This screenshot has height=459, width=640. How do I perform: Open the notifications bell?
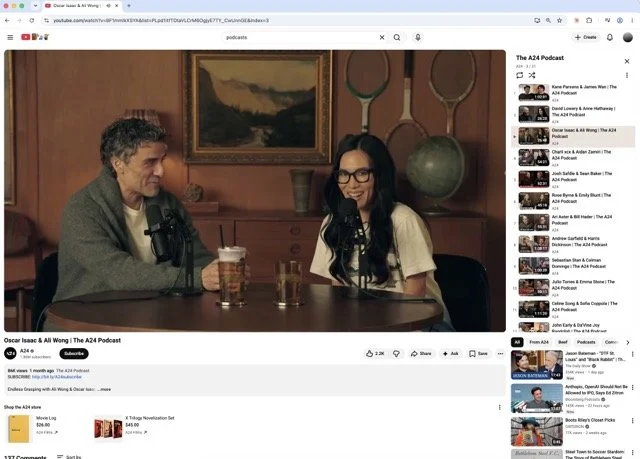[x=609, y=37]
